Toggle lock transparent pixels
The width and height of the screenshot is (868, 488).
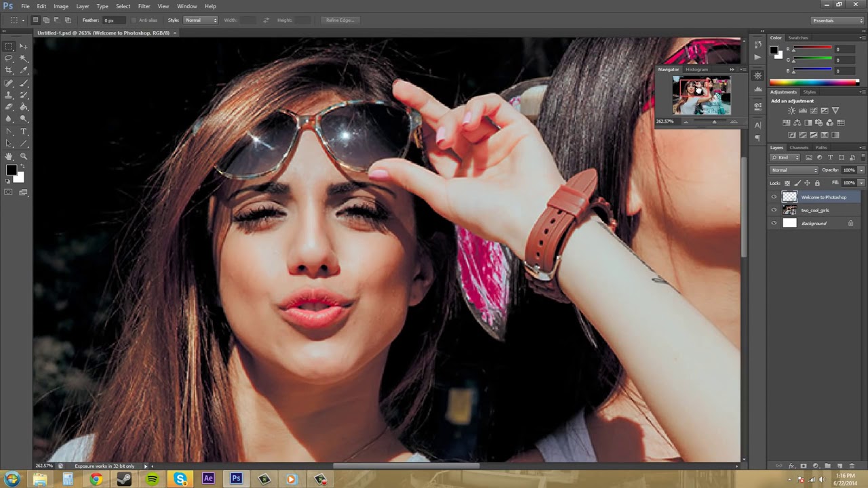click(787, 183)
